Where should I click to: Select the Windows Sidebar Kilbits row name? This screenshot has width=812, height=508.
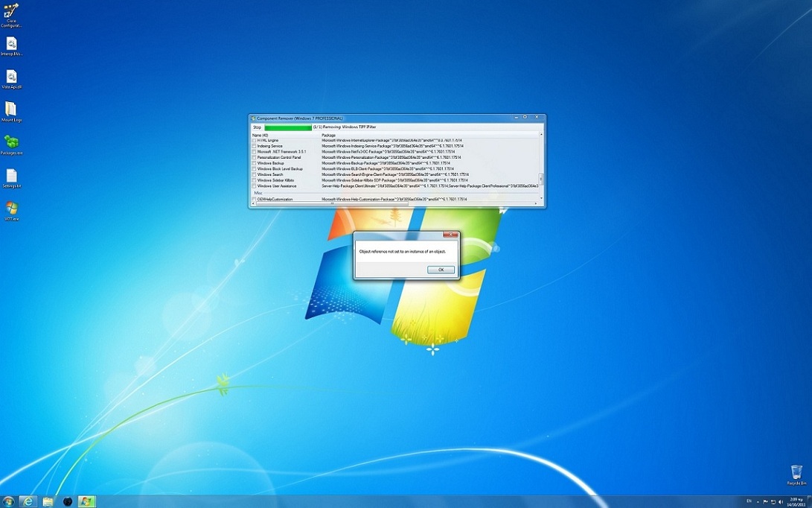275,180
